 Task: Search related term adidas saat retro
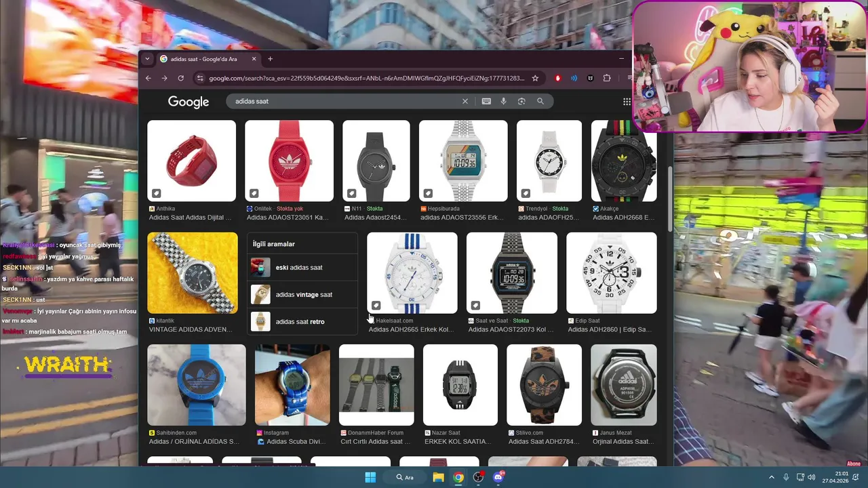point(302,321)
